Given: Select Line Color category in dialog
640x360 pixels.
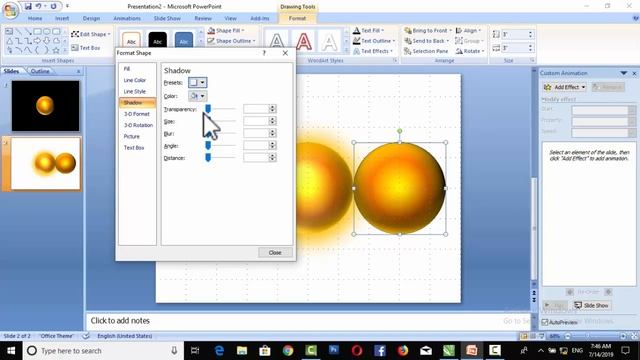Looking at the screenshot, I should tap(135, 80).
